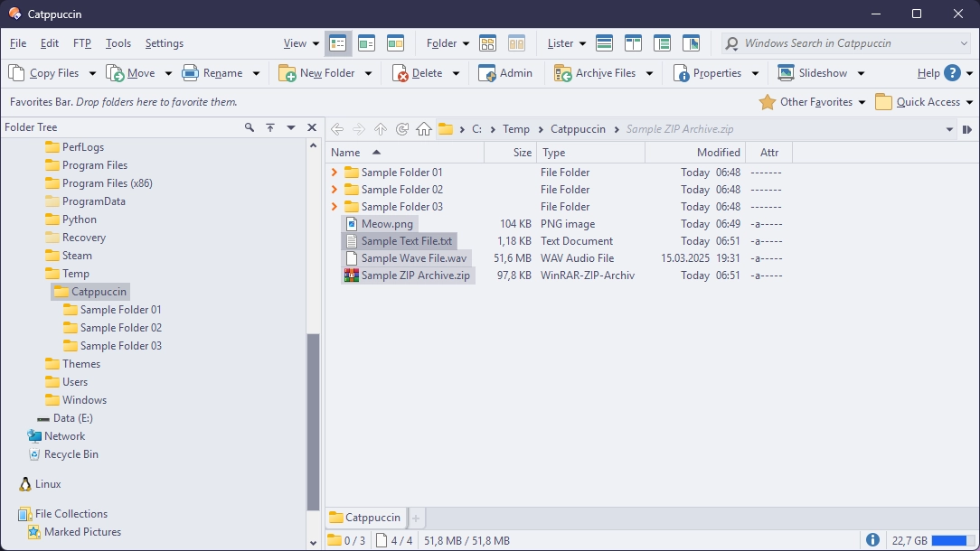The height and width of the screenshot is (551, 980).
Task: Click the folder icon in path bar
Action: (445, 129)
